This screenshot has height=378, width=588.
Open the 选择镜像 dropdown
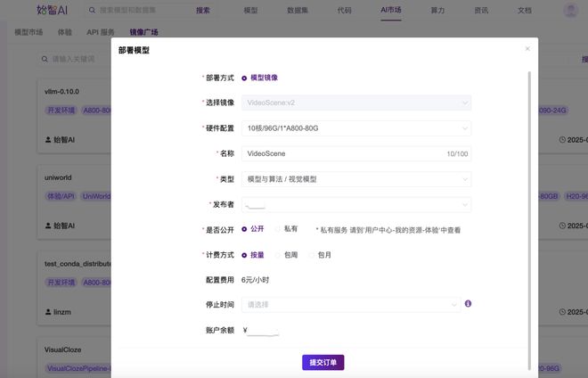click(x=356, y=103)
